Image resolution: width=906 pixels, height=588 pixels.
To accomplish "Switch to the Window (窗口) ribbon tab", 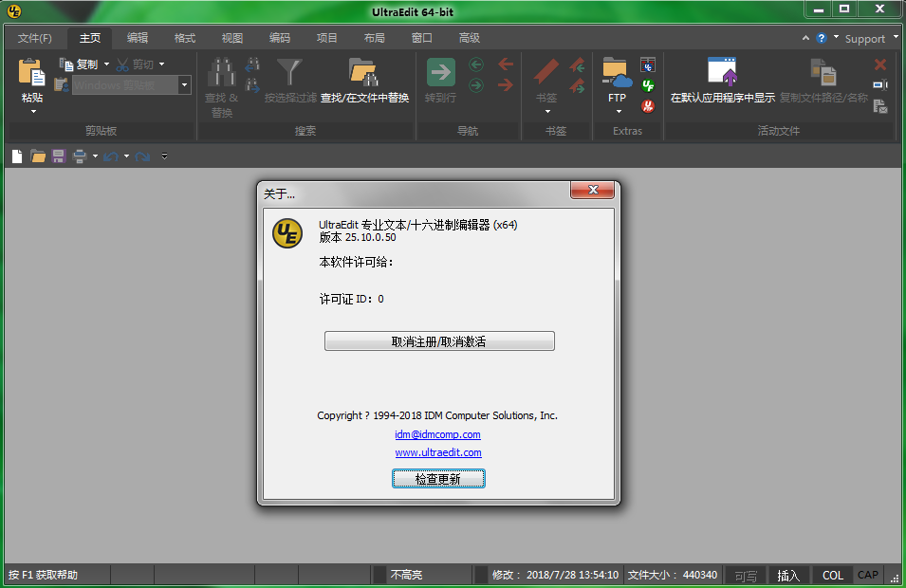I will point(422,38).
